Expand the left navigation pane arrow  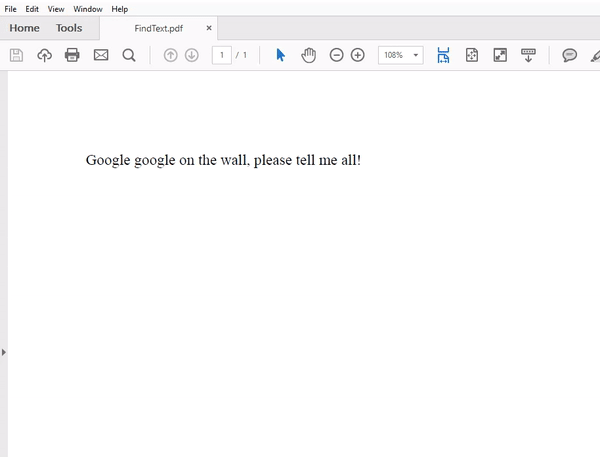4,352
